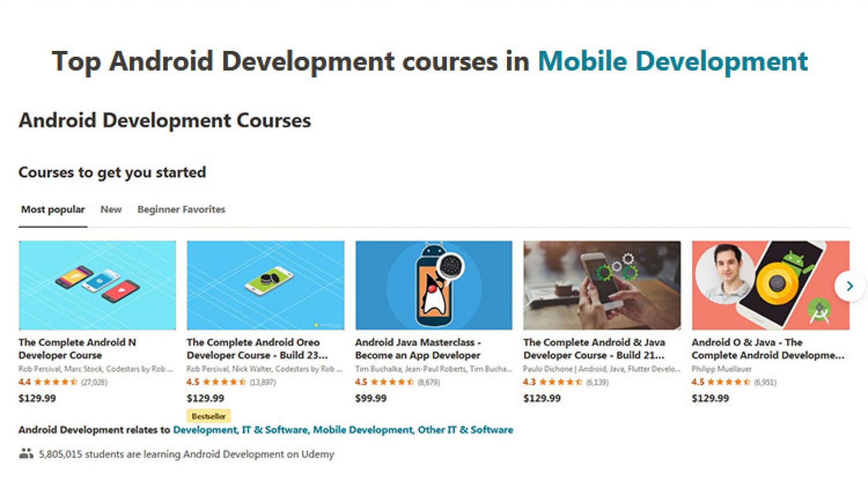Open Complete Android & Java Developer thumbnail
The image size is (868, 488).
602,285
